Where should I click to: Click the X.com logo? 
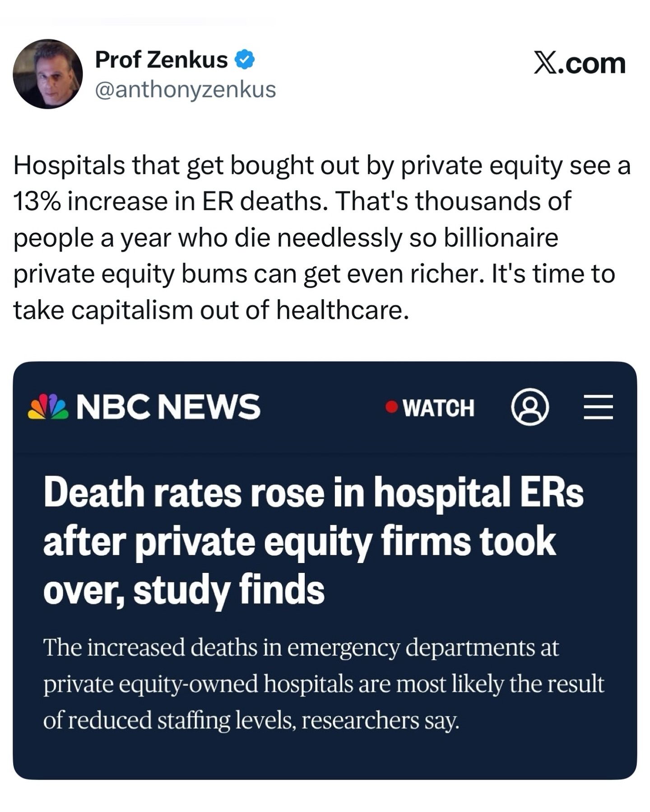(x=580, y=63)
